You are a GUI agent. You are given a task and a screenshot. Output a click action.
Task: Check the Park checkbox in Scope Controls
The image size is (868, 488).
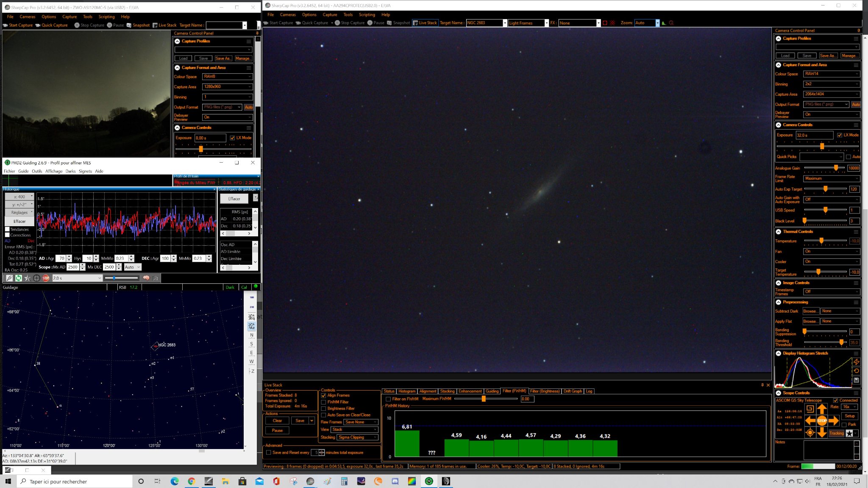[844, 424]
